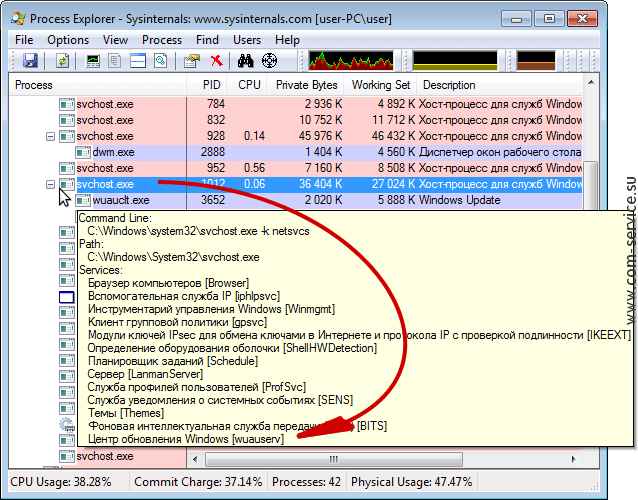Click the vertical scrollbar up arrow
The height and width of the screenshot is (500, 638).
click(x=591, y=83)
